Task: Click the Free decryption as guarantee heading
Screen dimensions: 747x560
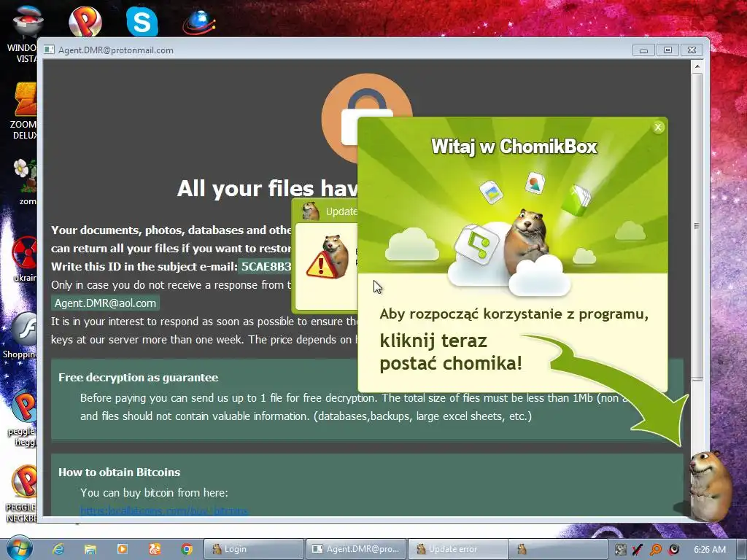Action: pos(138,378)
